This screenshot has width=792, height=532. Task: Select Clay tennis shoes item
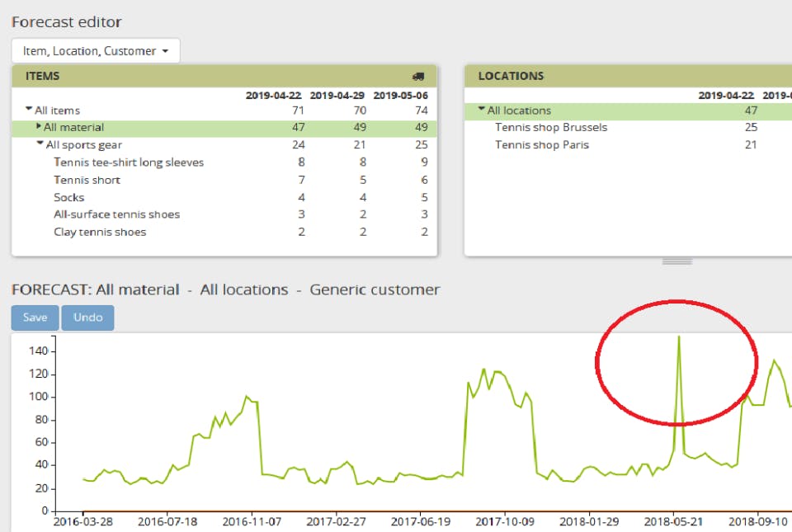[x=100, y=232]
